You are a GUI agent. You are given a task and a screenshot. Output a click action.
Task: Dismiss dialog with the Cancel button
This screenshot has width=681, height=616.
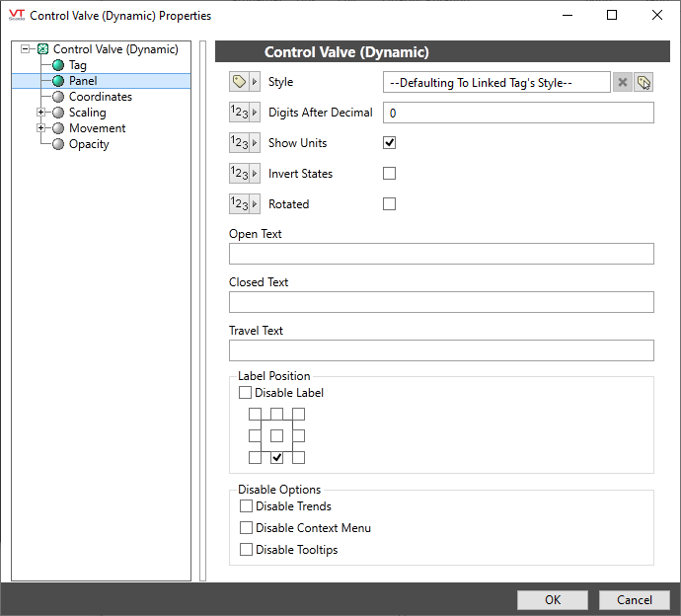click(634, 600)
